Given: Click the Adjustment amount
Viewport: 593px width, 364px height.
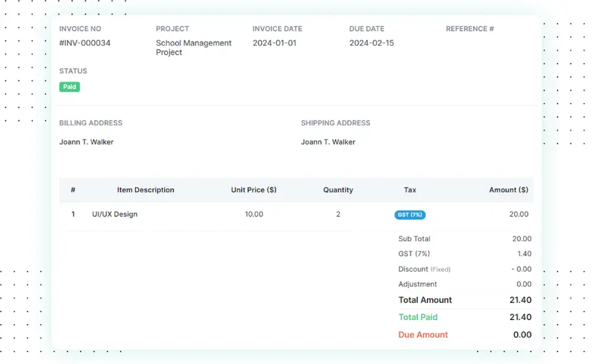Looking at the screenshot, I should point(522,284).
